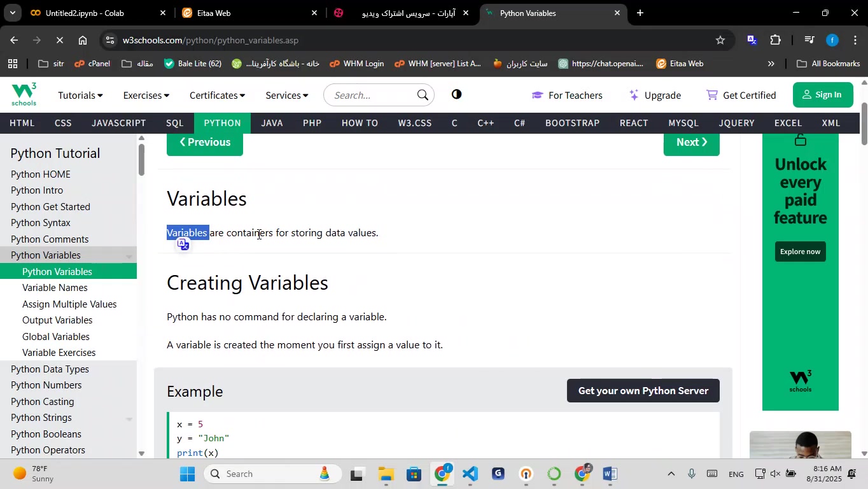This screenshot has height=489, width=868.
Task: Open the browser home page
Action: tap(83, 40)
